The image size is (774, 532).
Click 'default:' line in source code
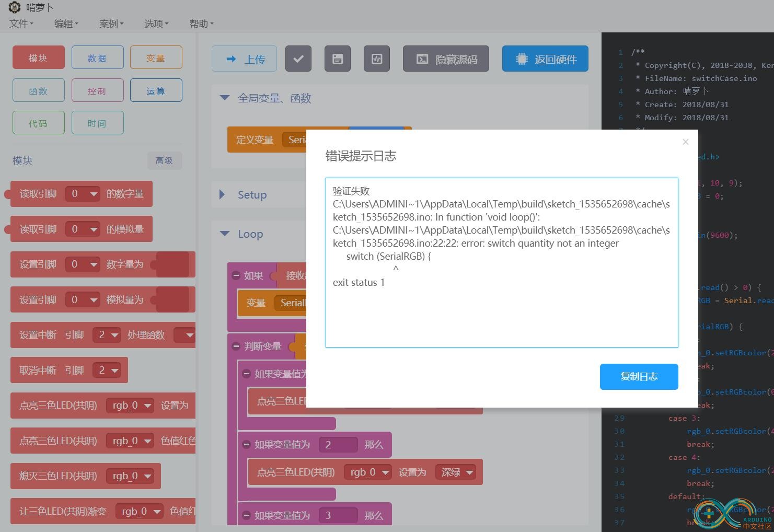click(x=686, y=496)
